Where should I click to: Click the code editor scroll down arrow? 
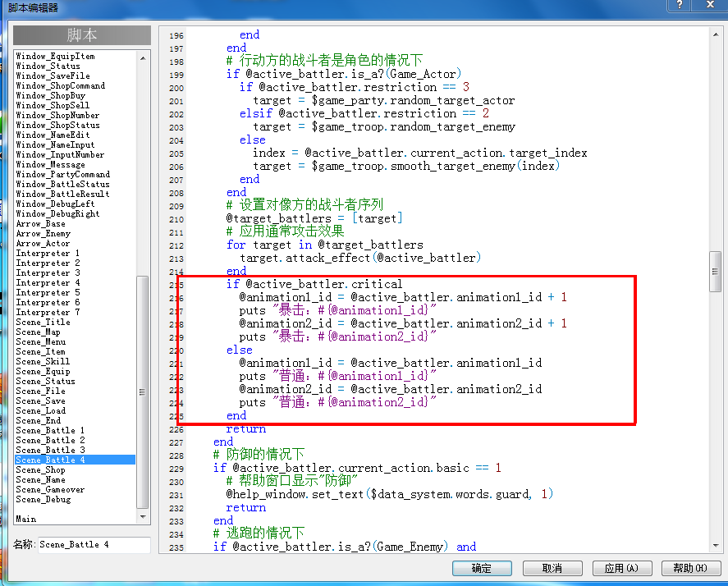pyautogui.click(x=716, y=546)
